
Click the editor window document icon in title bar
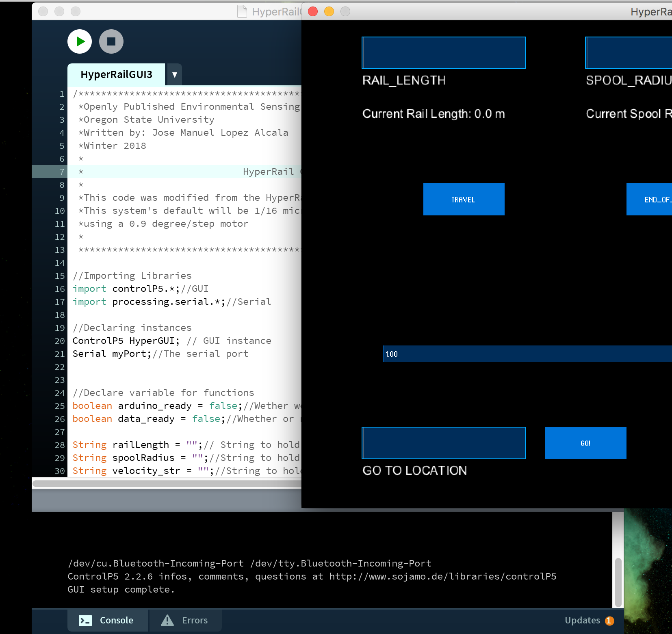point(242,11)
